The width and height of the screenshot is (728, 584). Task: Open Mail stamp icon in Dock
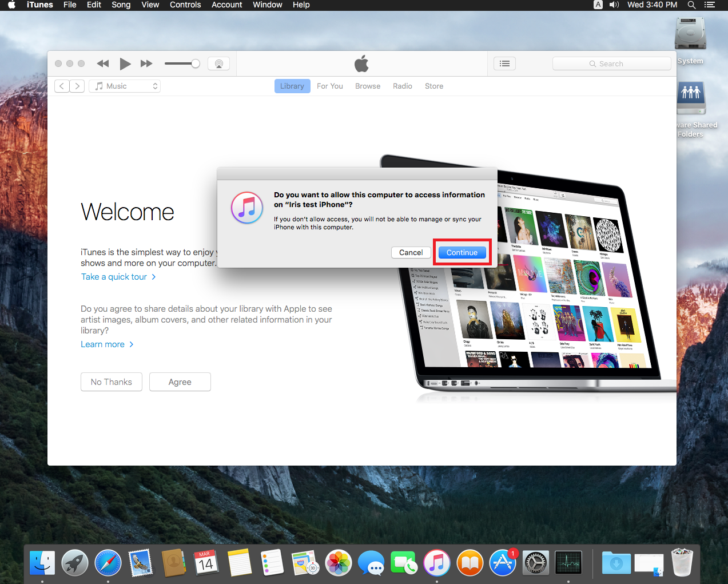[x=141, y=563]
